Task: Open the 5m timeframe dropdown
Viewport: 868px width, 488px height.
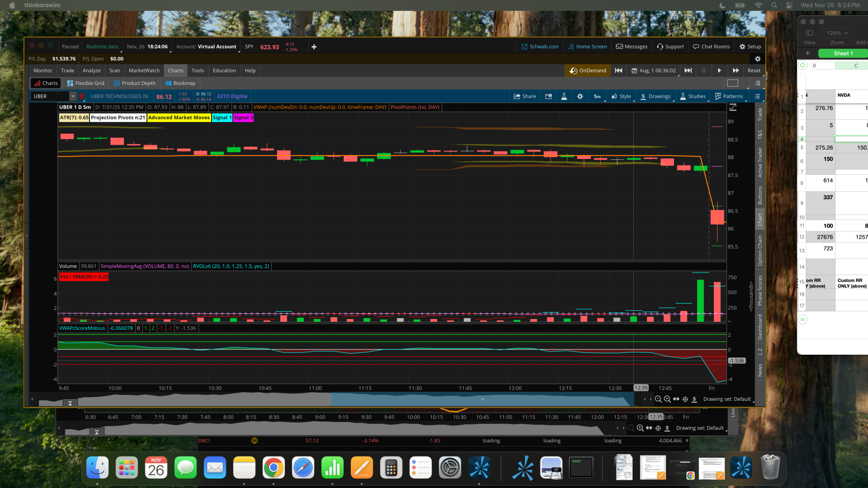Action: 597,96
